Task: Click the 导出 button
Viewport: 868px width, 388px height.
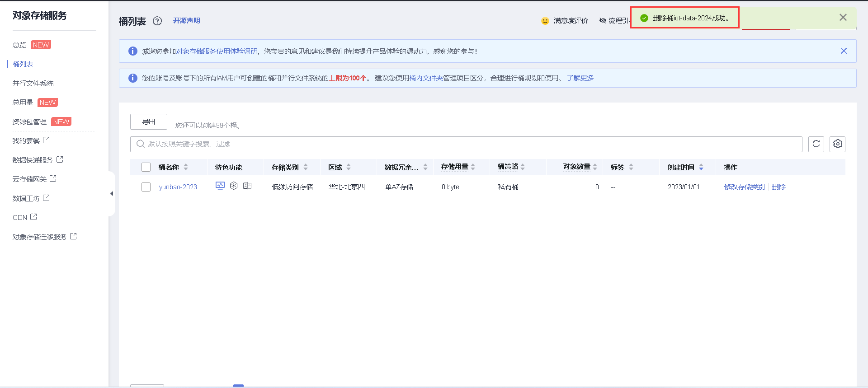Action: 149,122
